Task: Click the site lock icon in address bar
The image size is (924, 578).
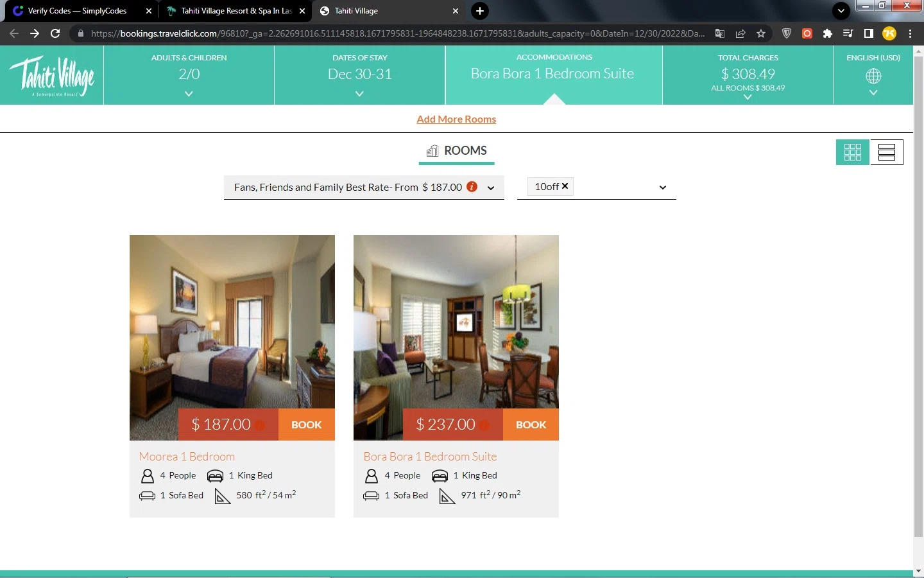Action: (x=80, y=33)
